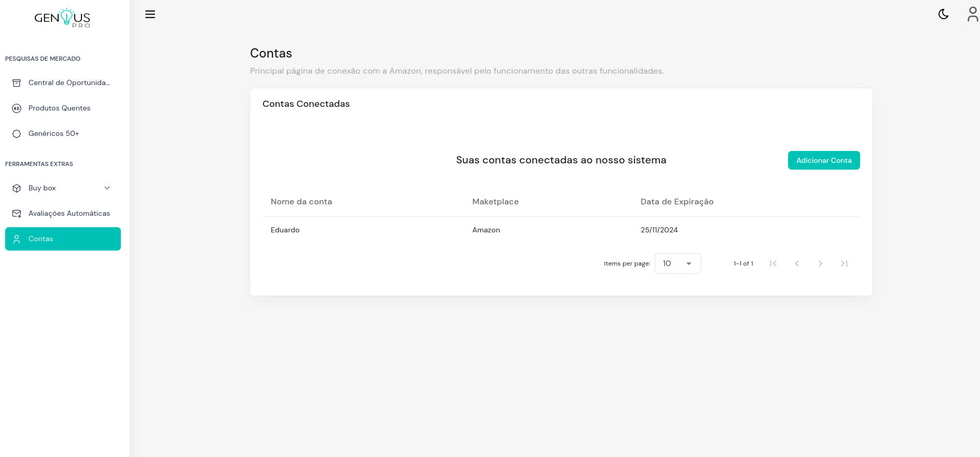Click the Maketplace column header

coord(495,202)
